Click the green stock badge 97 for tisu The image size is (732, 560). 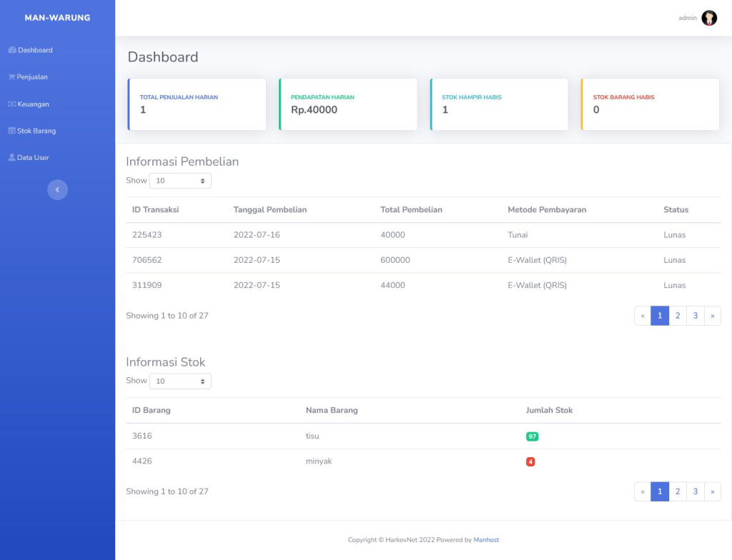point(530,436)
